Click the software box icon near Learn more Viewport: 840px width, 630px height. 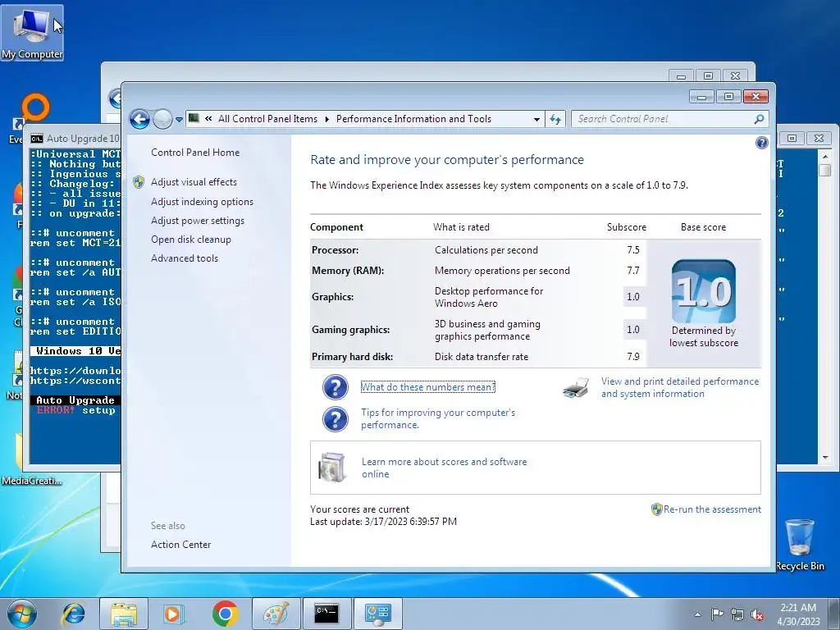pyautogui.click(x=331, y=467)
